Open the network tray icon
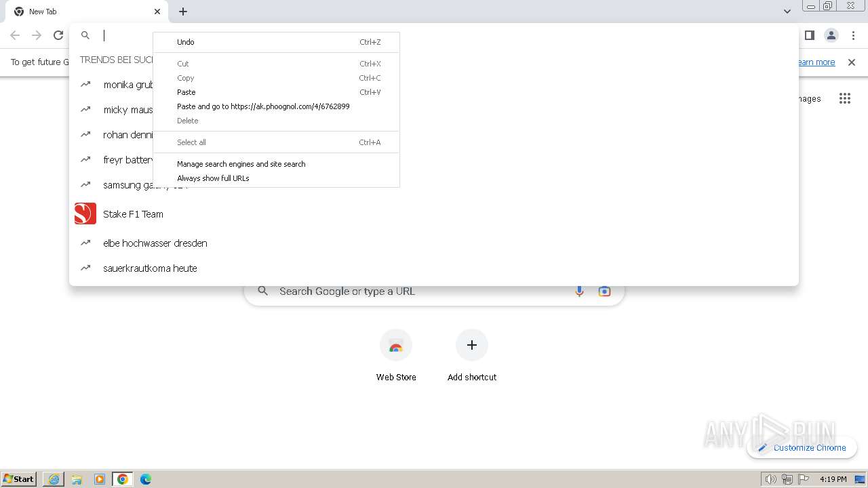The height and width of the screenshot is (488, 868). point(787,479)
